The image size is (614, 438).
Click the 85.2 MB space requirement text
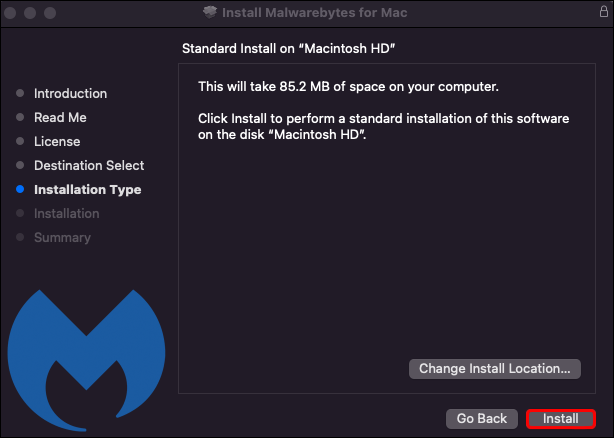348,86
